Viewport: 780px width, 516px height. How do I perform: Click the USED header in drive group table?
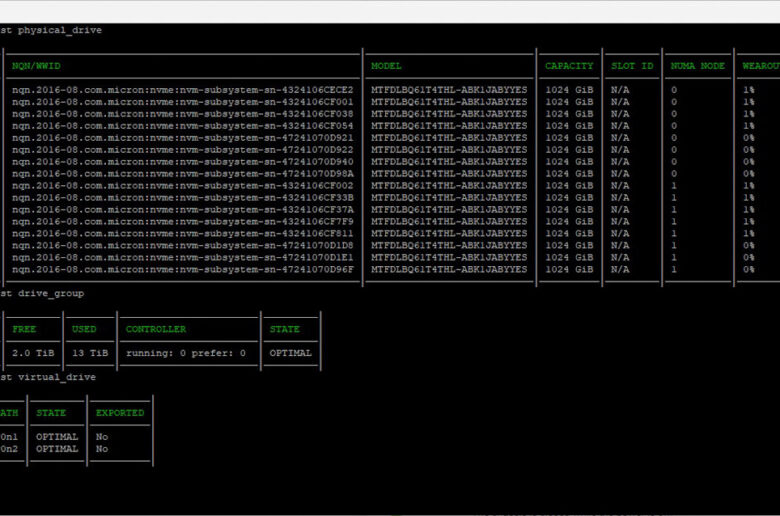pos(84,329)
